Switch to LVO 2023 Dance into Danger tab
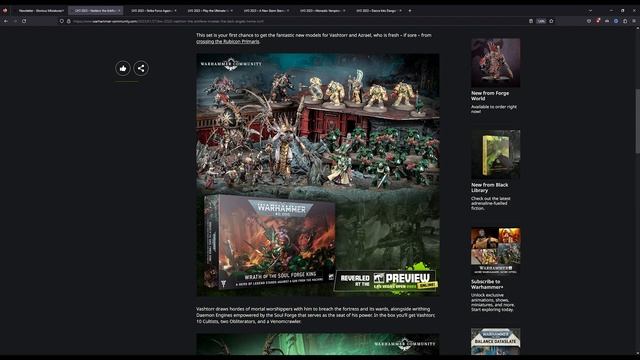 point(376,11)
